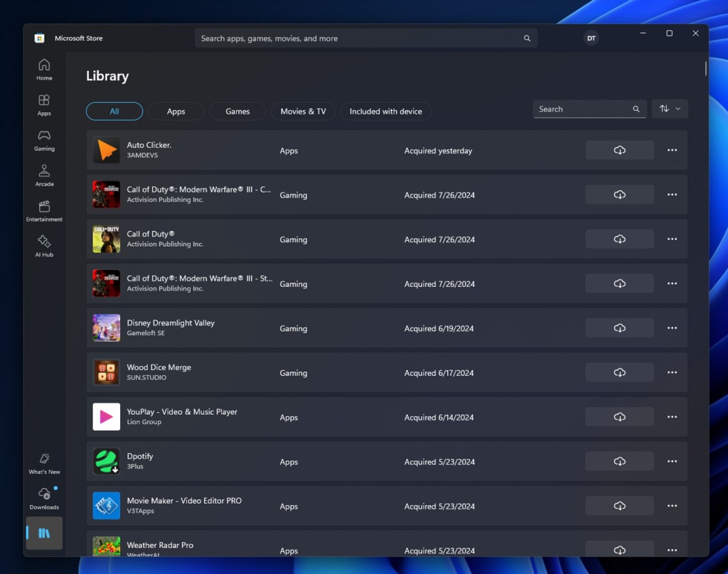Select the Home icon in the sidebar
Viewport: 728px width, 574px height.
pos(44,69)
